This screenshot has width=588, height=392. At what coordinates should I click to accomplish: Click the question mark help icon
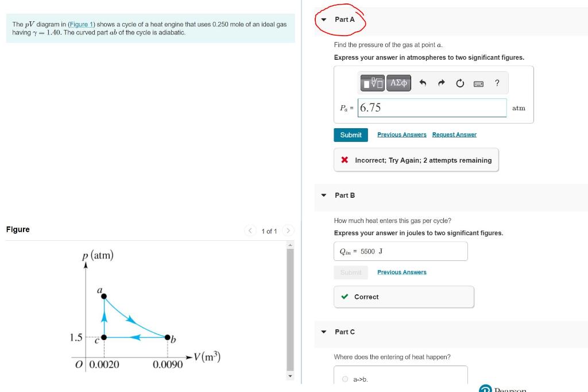(x=497, y=83)
